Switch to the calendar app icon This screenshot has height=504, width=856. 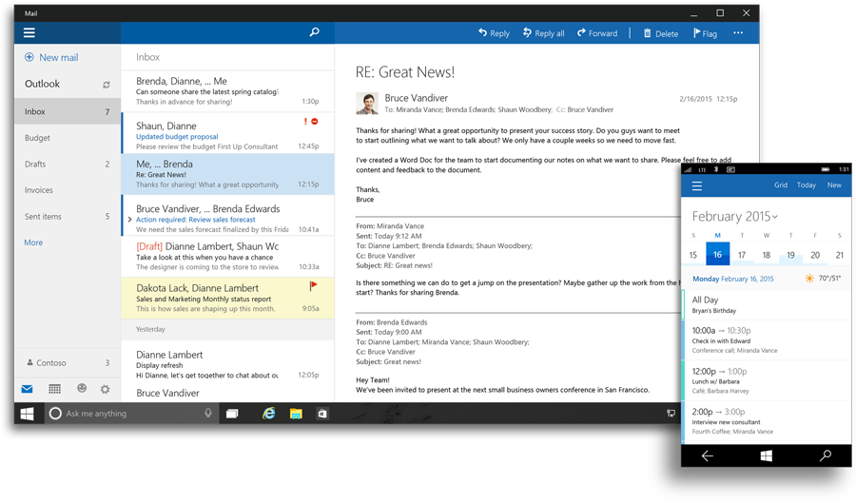click(x=54, y=389)
